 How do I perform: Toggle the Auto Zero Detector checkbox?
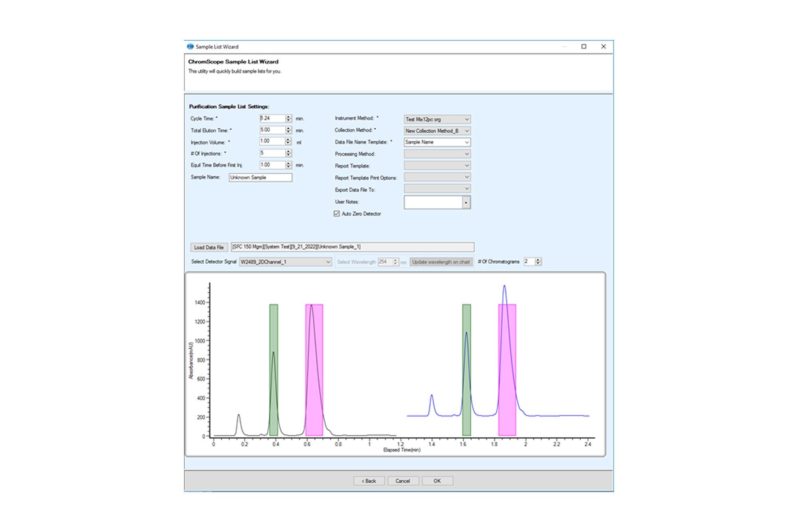pyautogui.click(x=336, y=214)
